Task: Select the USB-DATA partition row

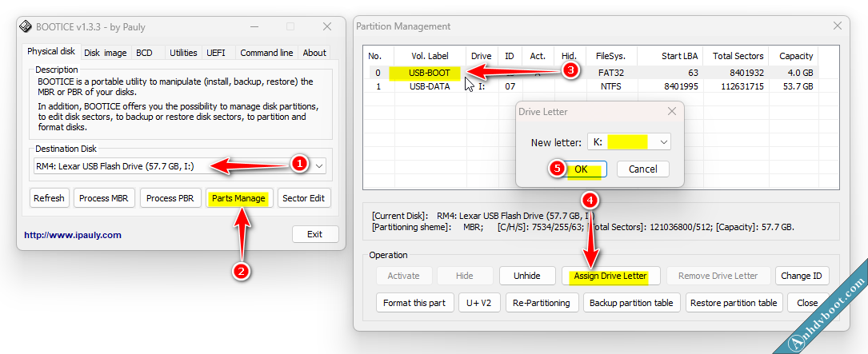Action: [x=430, y=86]
